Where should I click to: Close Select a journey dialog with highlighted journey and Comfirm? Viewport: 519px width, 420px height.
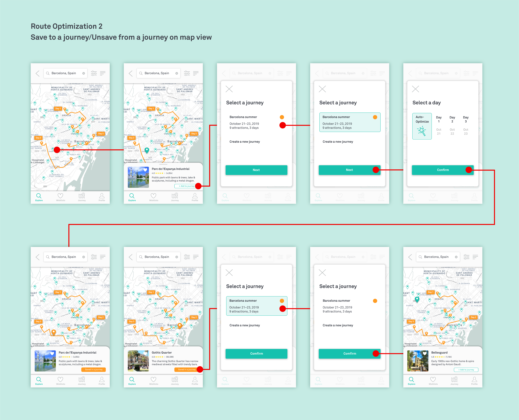tap(229, 273)
